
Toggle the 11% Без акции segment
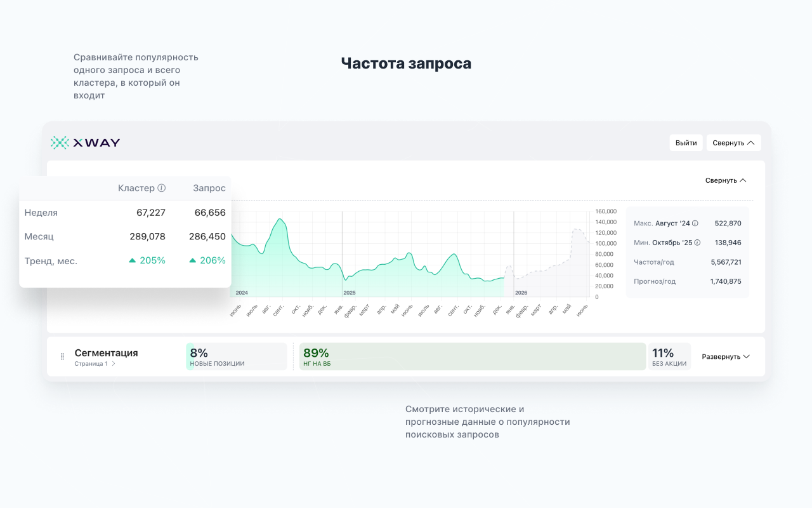[x=670, y=356]
